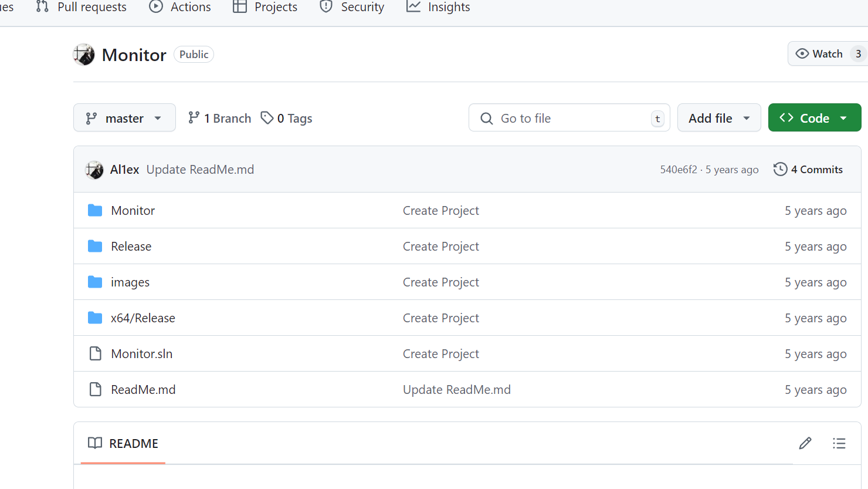Open the master branch dropdown

pos(124,117)
